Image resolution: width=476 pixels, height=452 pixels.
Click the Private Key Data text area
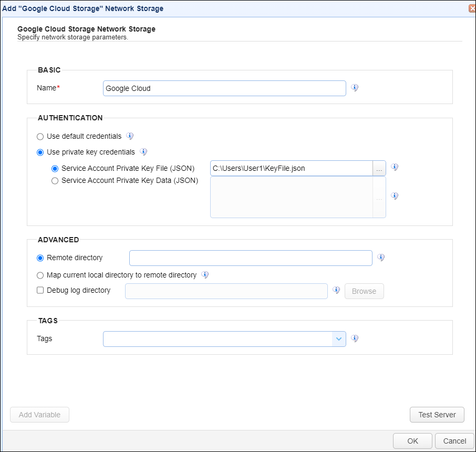point(292,197)
